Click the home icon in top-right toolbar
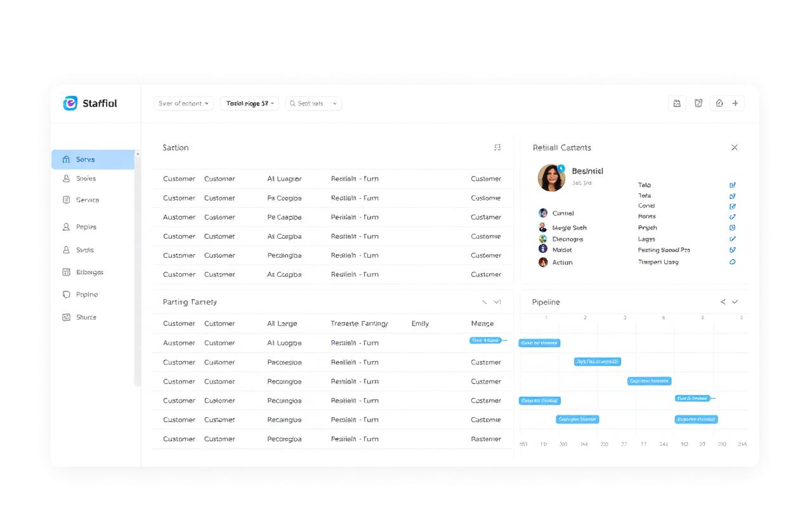 click(719, 104)
